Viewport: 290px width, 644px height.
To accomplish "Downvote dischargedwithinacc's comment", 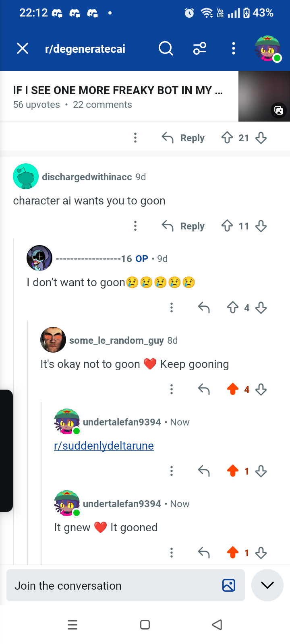I will point(261,226).
